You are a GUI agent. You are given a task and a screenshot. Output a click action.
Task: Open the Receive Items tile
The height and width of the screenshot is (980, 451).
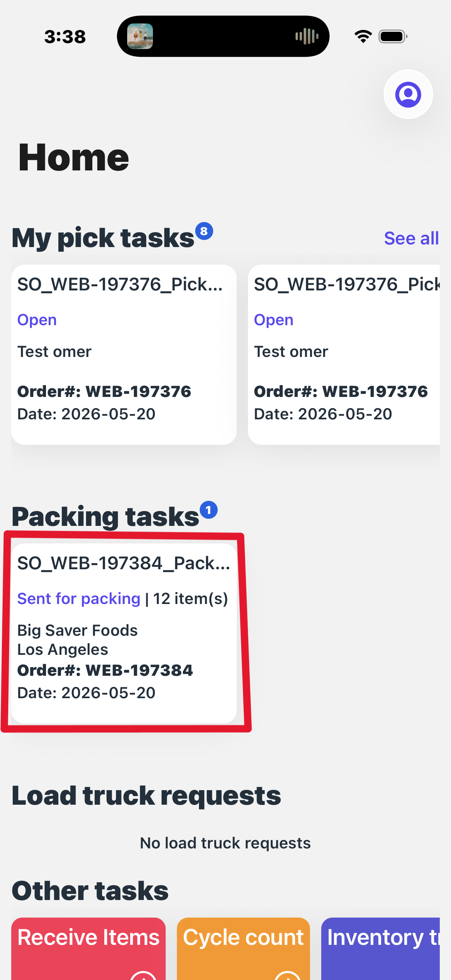coord(88,949)
